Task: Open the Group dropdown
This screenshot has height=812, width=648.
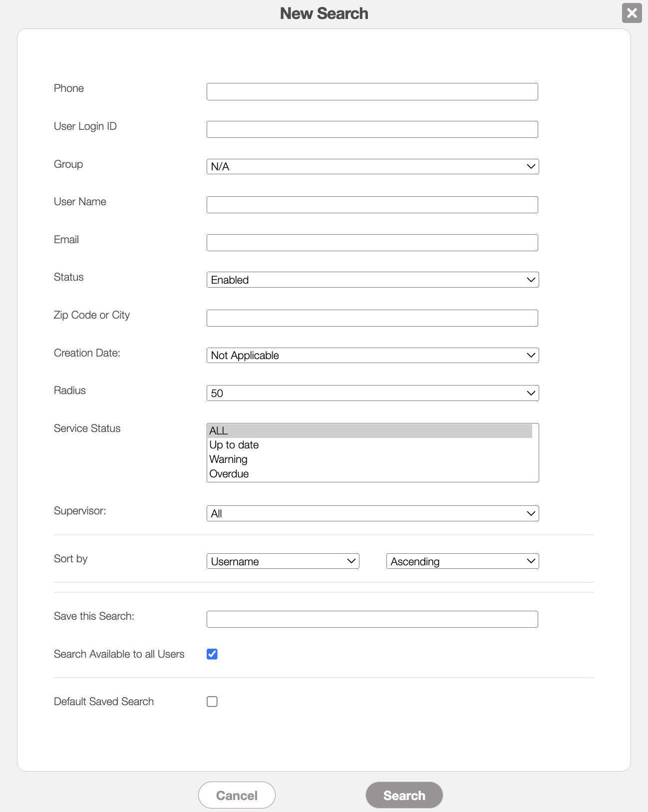Action: [372, 167]
